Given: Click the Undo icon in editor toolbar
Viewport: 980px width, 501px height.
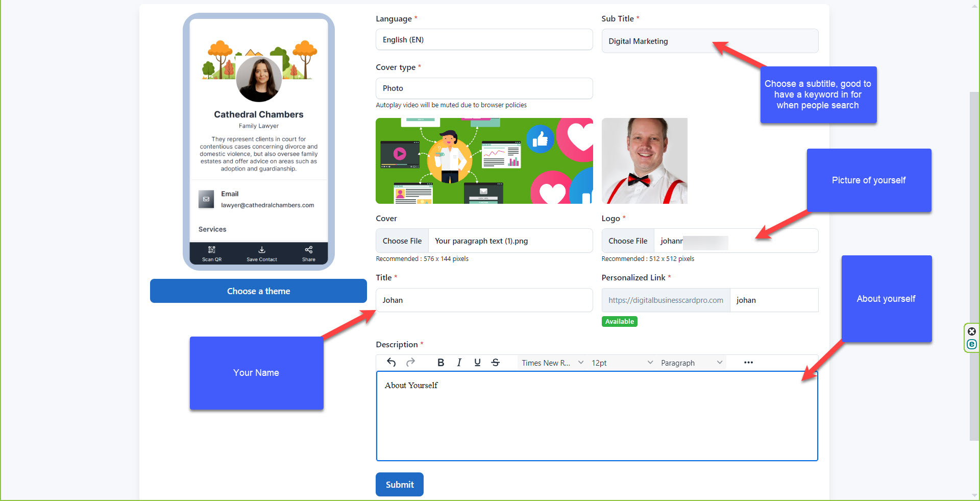Looking at the screenshot, I should (391, 363).
